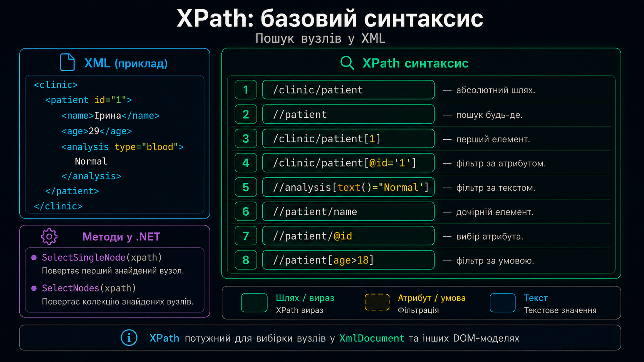Click the closing </clinic> tag
Image resolution: width=644 pixels, height=362 pixels.
click(x=58, y=206)
